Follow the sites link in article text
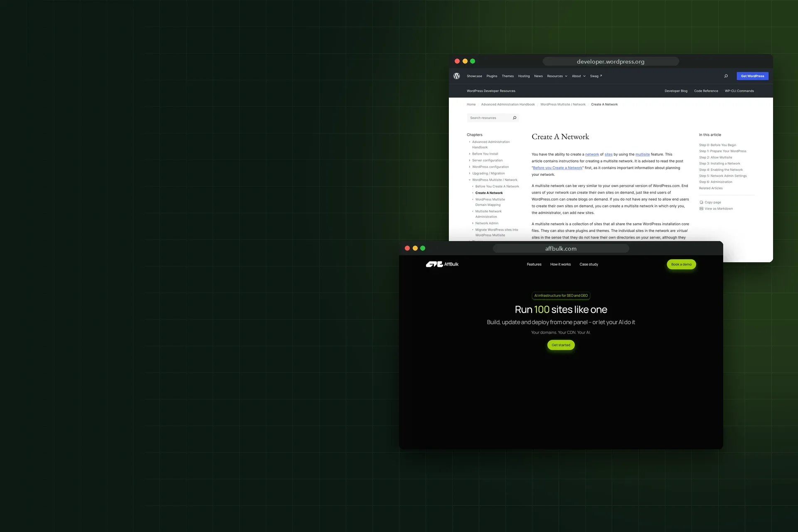This screenshot has width=798, height=532. click(608, 154)
